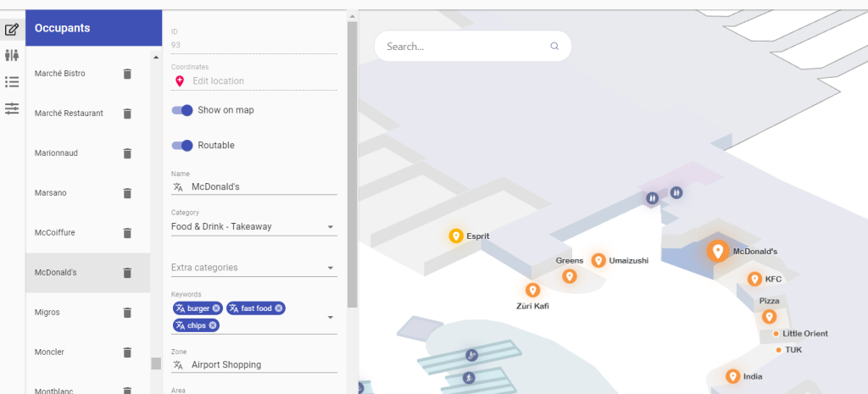Delete the Migros occupant
This screenshot has height=394, width=868.
click(127, 313)
